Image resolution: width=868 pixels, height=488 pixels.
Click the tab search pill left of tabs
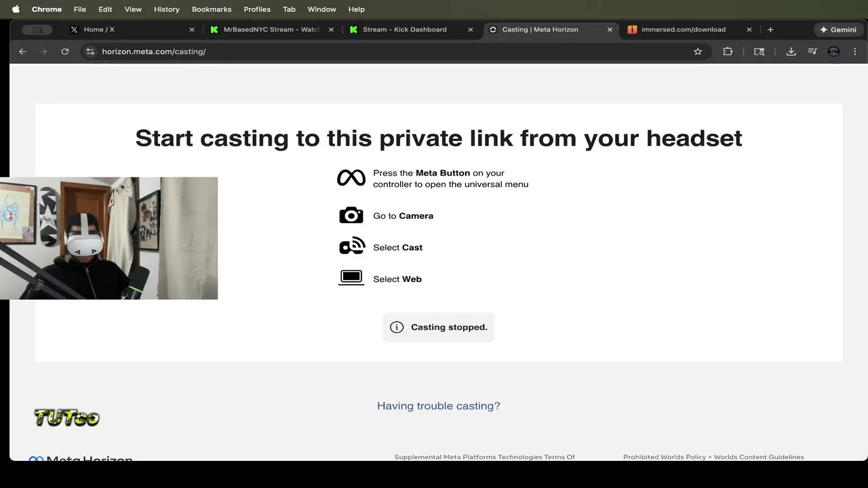(x=37, y=30)
